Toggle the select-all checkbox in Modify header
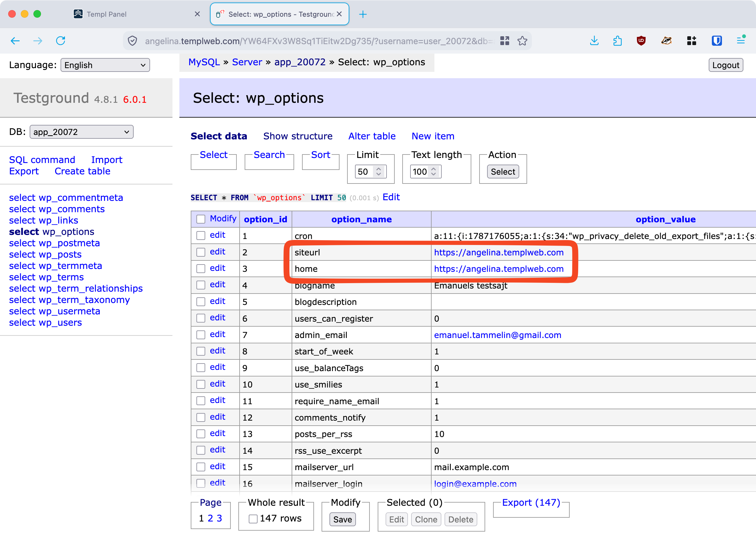This screenshot has width=756, height=536. pos(201,219)
